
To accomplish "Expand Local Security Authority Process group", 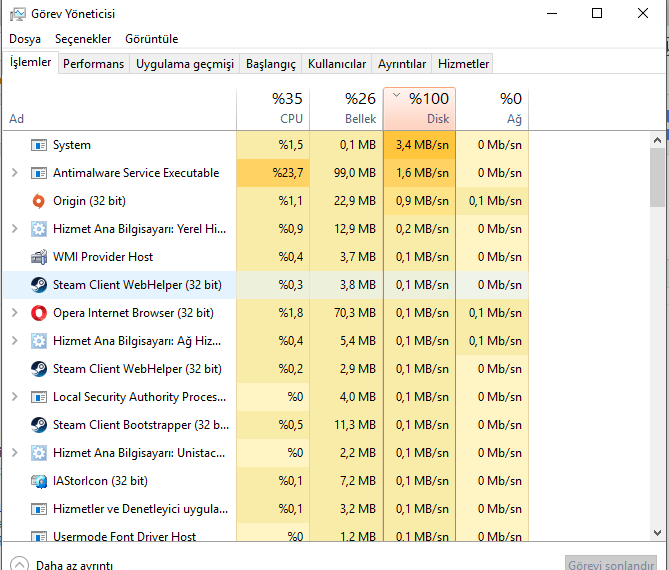I will click(15, 397).
